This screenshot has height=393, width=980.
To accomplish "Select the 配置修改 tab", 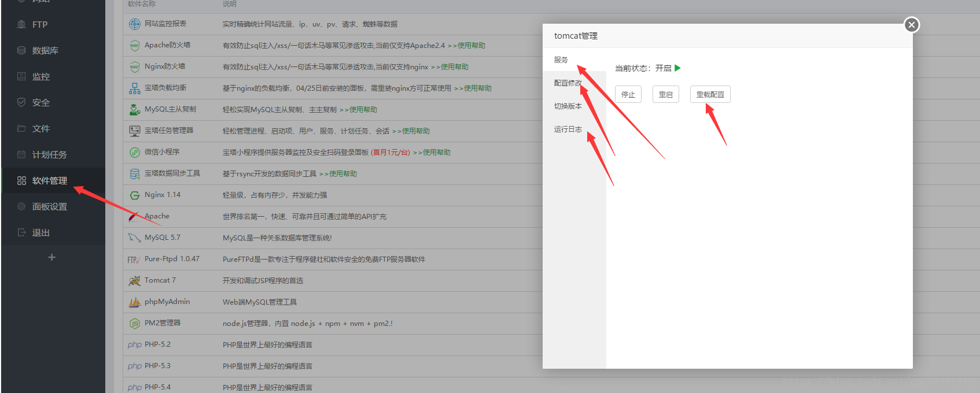I will [574, 83].
